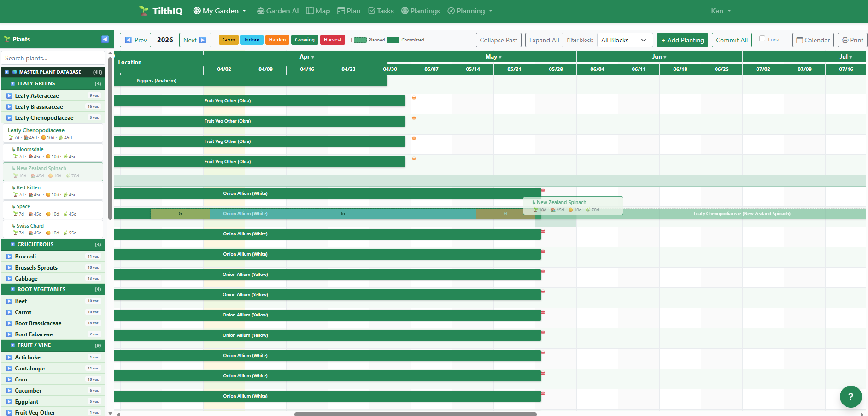Collapse the LEAFY GREENS category
The height and width of the screenshot is (416, 868).
[x=13, y=83]
